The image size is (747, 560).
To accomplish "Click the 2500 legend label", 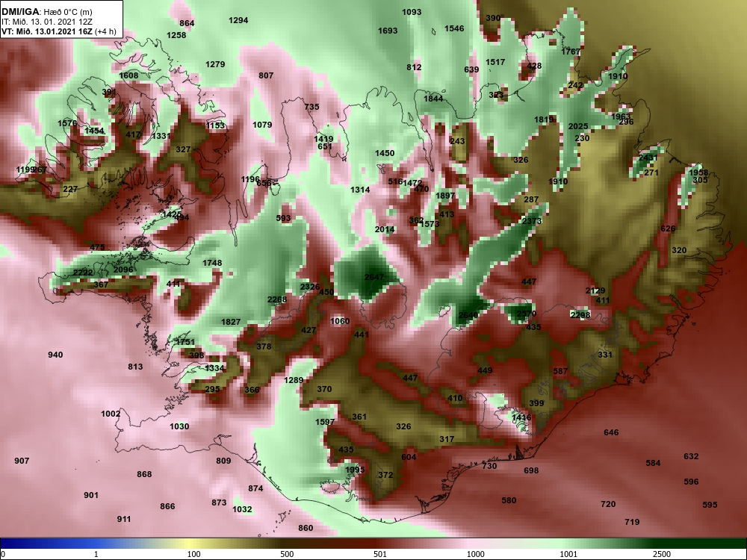I will [662, 554].
